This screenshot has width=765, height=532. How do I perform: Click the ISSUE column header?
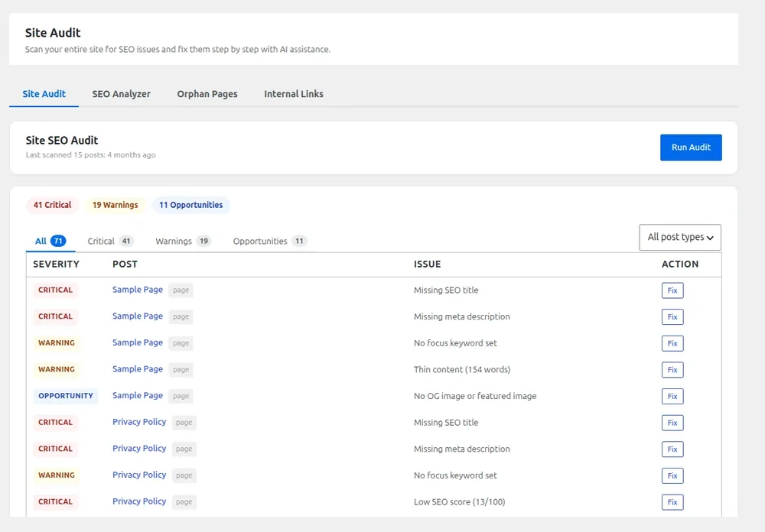428,264
